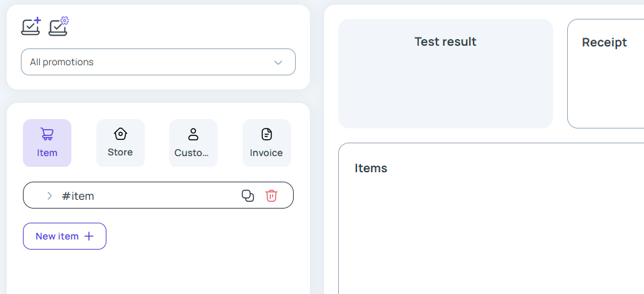Click the house icon above Store

(121, 134)
